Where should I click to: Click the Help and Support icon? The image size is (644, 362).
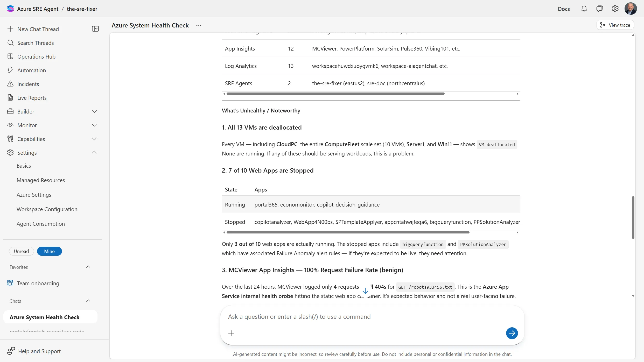point(11,351)
